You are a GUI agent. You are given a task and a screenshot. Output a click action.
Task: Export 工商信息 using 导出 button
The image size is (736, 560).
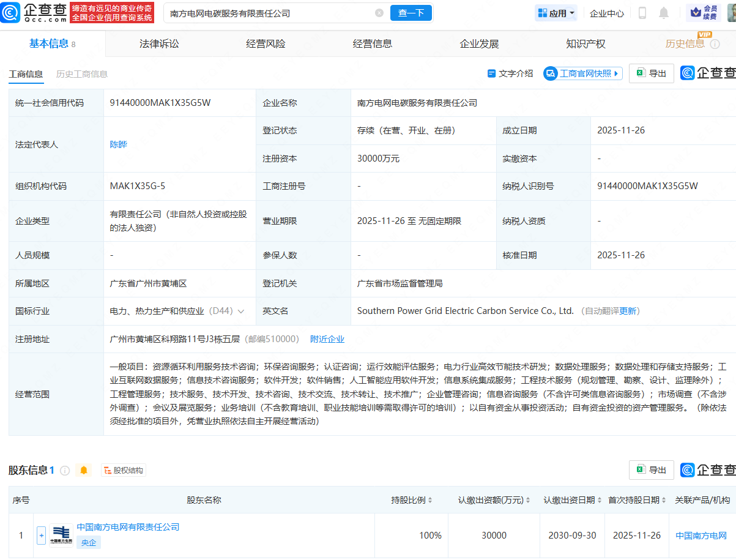click(x=652, y=73)
